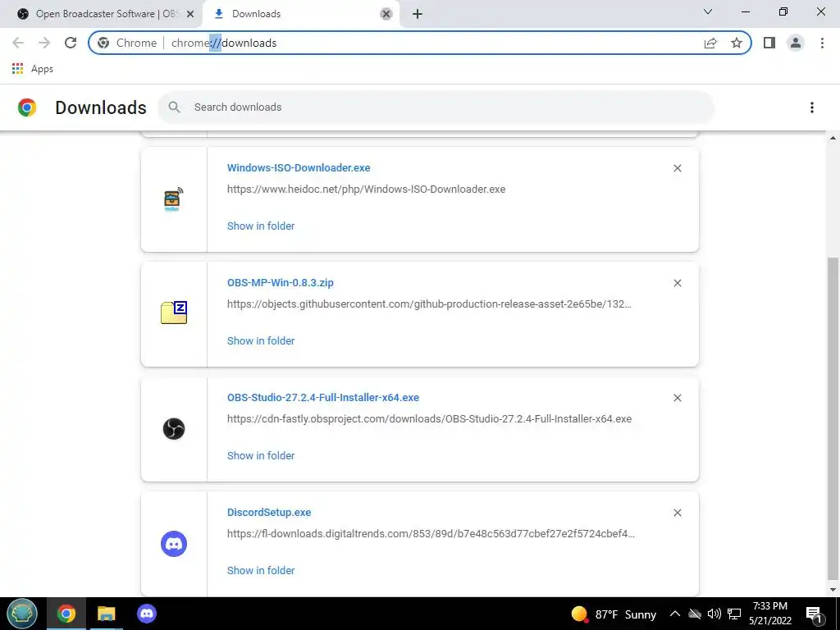Open the weather widget showing 87°F Sunny
This screenshot has height=630, width=840.
tap(614, 614)
